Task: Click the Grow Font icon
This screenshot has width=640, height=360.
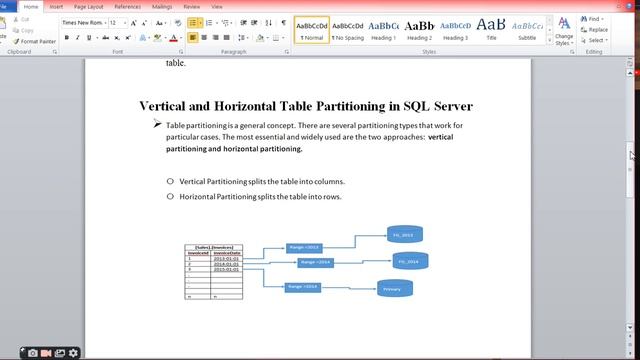Action: coord(133,23)
